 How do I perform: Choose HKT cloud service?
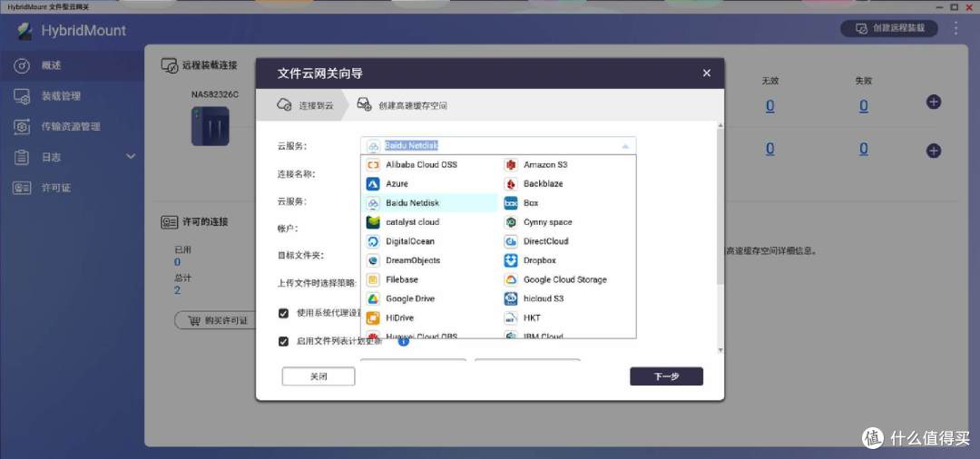point(567,317)
